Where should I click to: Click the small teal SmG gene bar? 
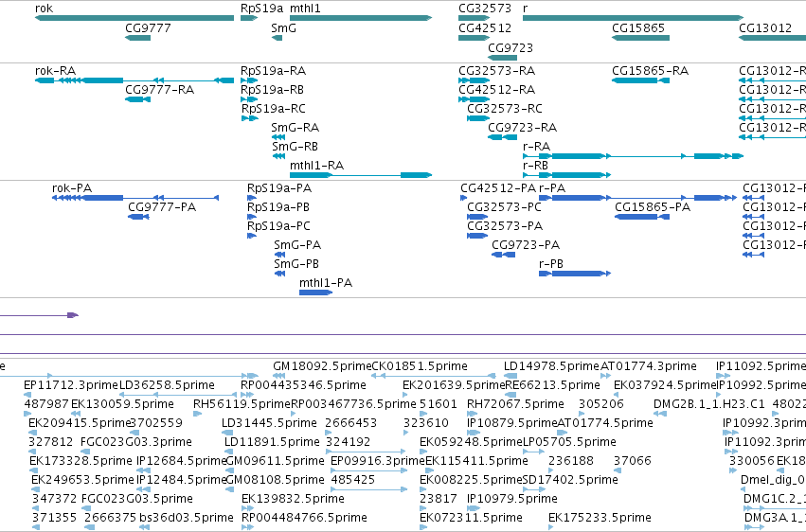(x=277, y=38)
